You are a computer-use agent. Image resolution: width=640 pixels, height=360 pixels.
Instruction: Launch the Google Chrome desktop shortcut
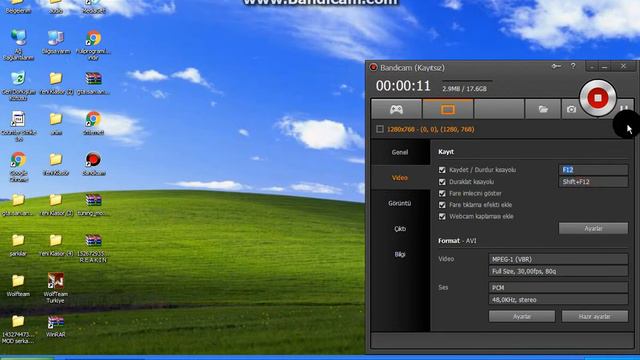point(18,166)
